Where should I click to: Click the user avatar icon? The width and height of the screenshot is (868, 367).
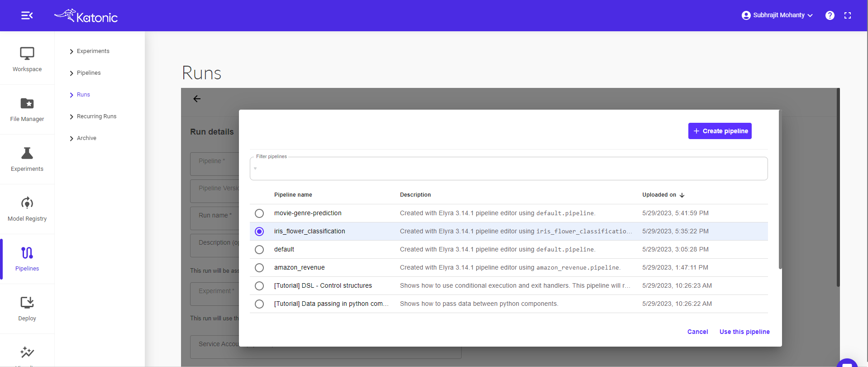(x=746, y=15)
